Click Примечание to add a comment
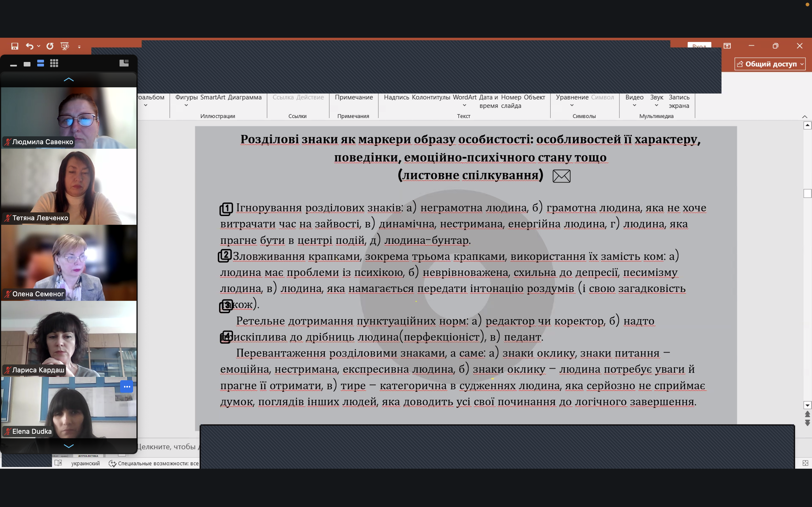This screenshot has width=812, height=507. tap(354, 97)
